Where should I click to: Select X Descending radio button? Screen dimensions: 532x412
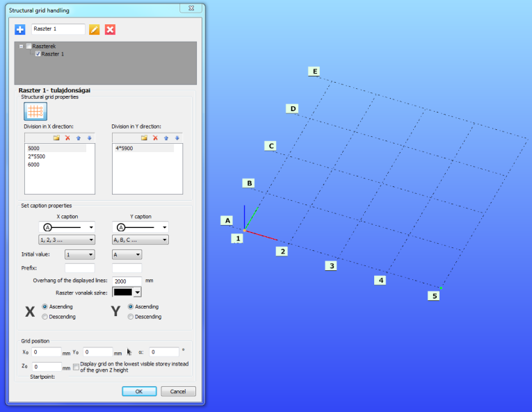(x=45, y=317)
